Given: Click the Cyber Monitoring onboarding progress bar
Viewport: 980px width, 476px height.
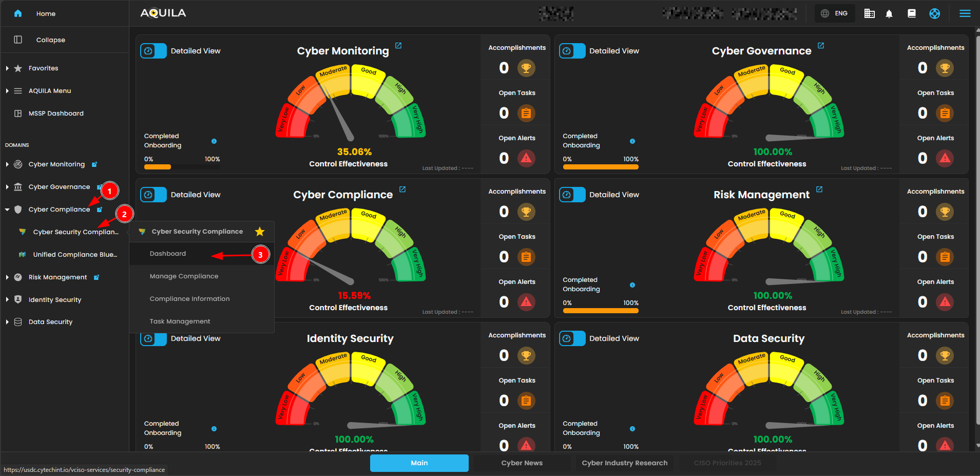Looking at the screenshot, I should coord(182,166).
